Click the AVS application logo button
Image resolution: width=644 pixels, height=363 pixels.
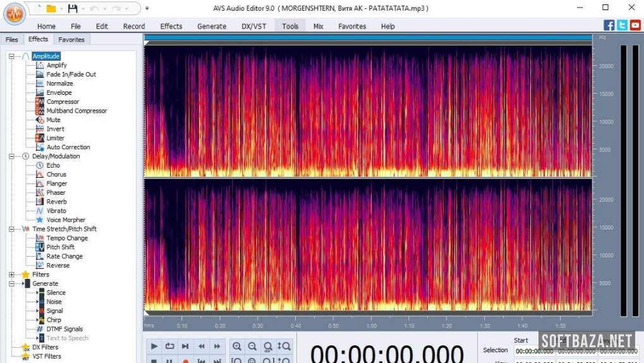click(14, 13)
